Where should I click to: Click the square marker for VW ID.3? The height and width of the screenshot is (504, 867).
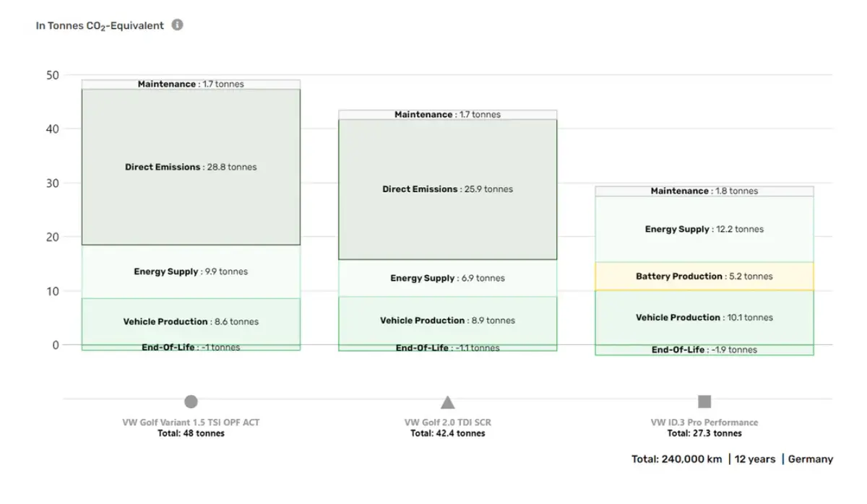(x=704, y=401)
